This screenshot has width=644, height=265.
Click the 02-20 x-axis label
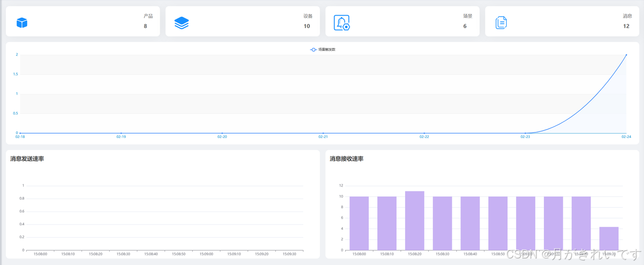(x=222, y=137)
